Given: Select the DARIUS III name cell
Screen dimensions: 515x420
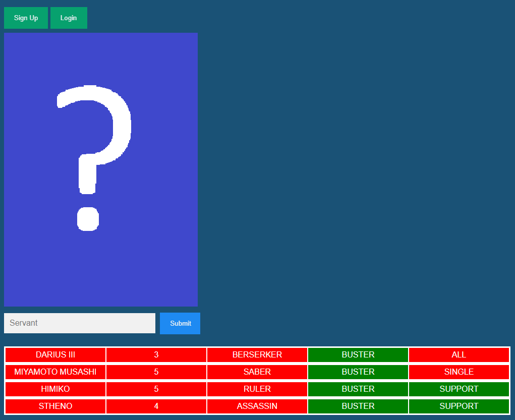Looking at the screenshot, I should [55, 354].
